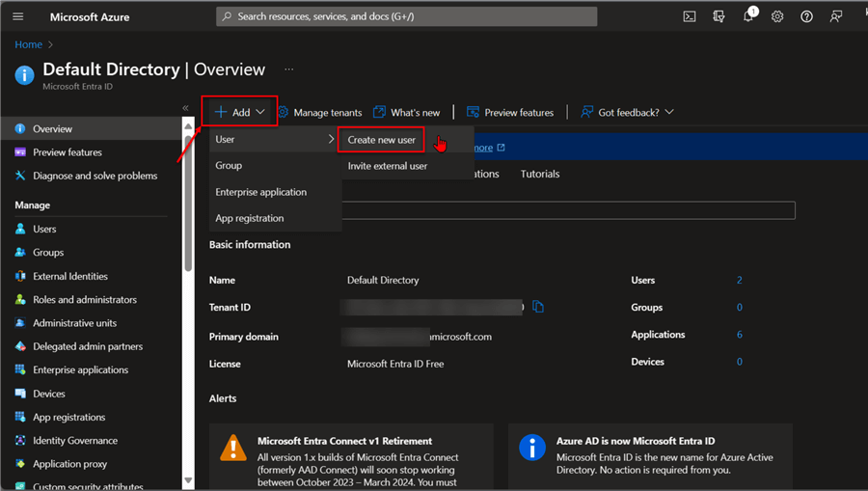
Task: Open the ellipsis more options beside title
Action: pos(288,69)
